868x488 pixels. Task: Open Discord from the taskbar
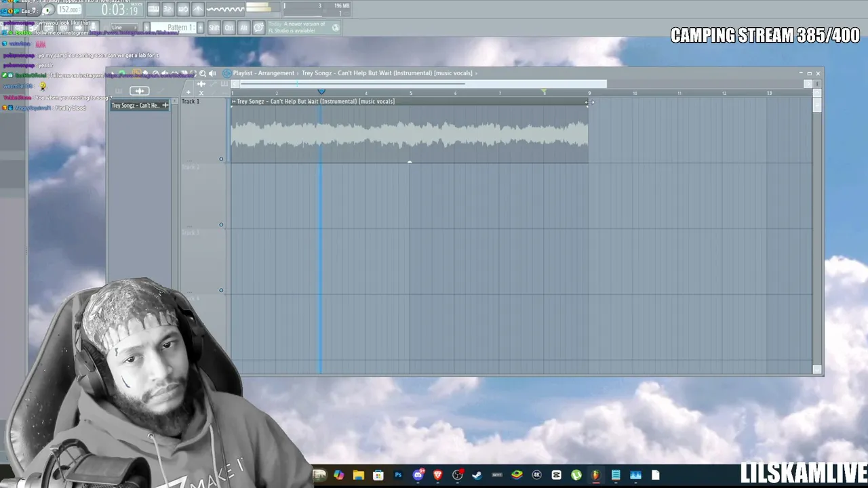(418, 475)
